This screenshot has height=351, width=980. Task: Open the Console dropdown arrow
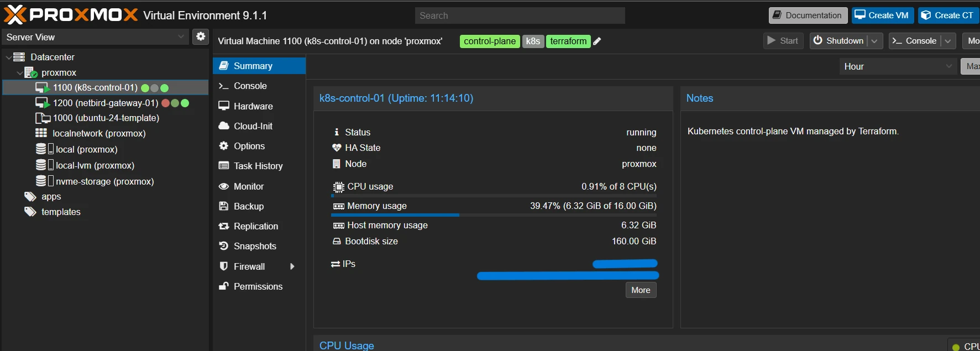point(948,41)
